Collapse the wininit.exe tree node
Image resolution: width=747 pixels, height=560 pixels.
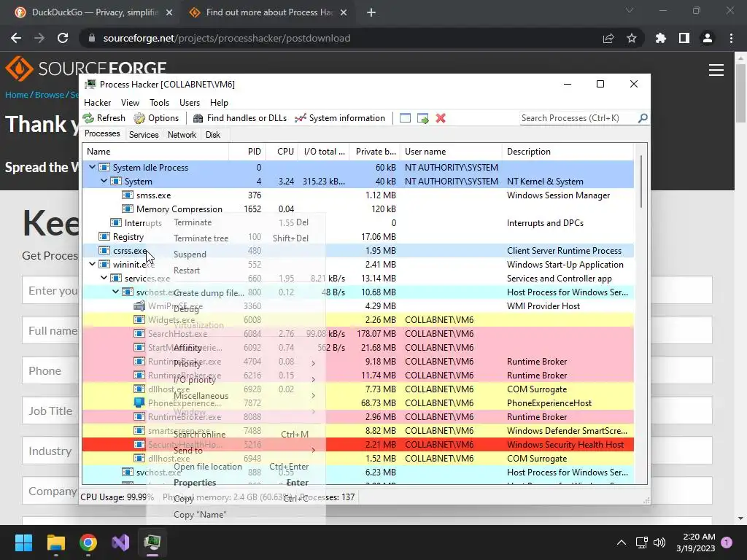tap(93, 264)
